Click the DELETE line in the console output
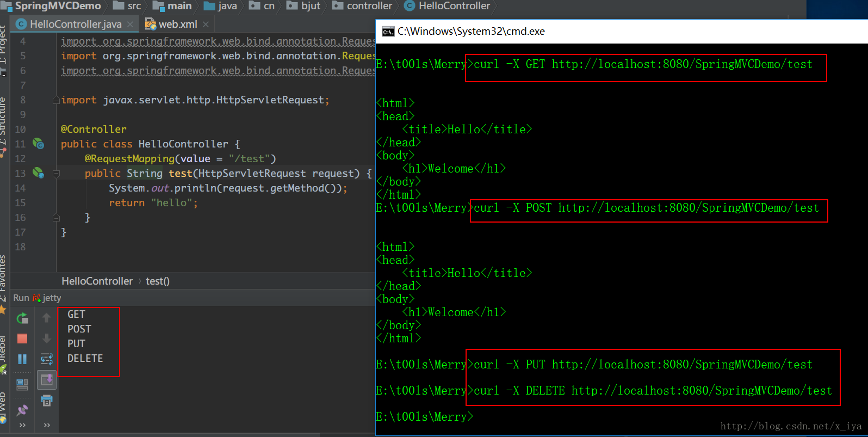The width and height of the screenshot is (868, 437). [85, 358]
